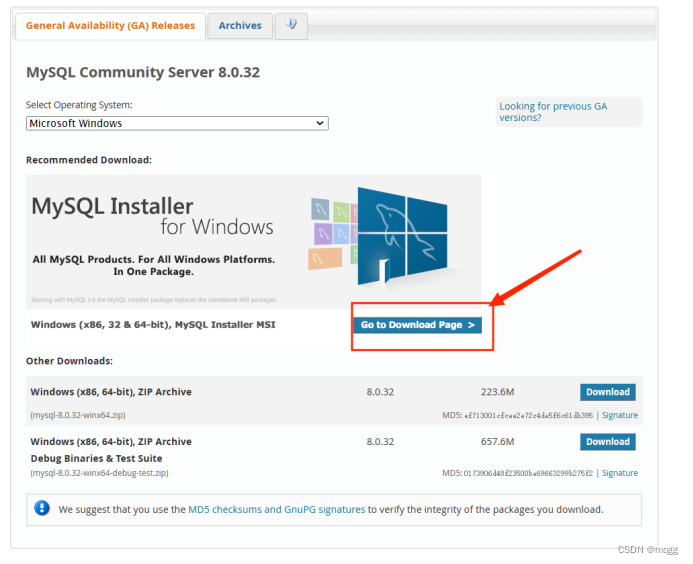Select the text Windows (x86, 32 & 64-bit), MySQL Installer MSI

(x=153, y=325)
